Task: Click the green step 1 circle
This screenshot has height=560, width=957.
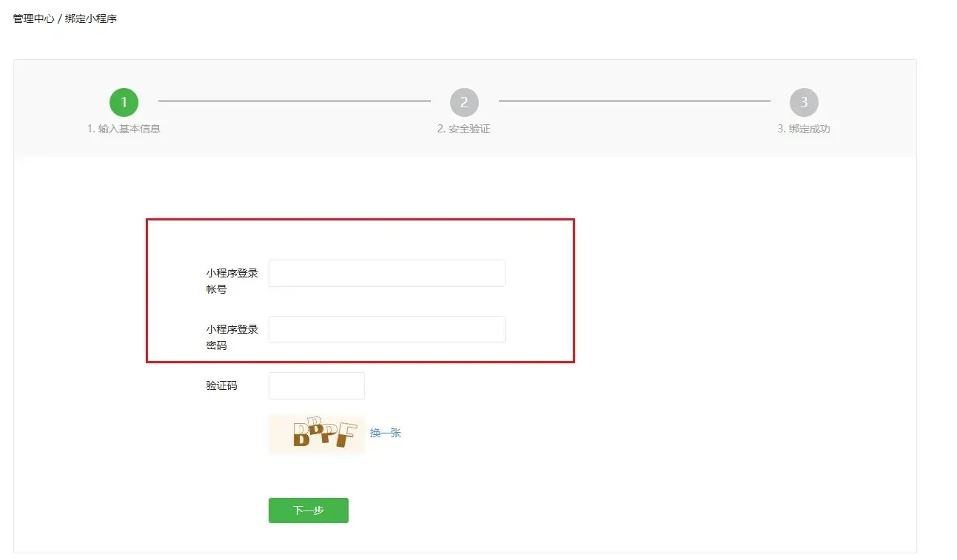Action: pyautogui.click(x=124, y=103)
